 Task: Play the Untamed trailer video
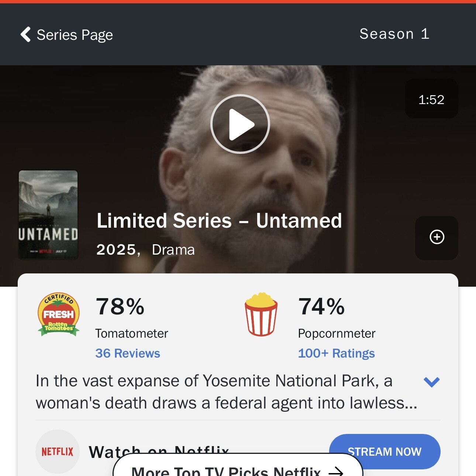[x=240, y=124]
